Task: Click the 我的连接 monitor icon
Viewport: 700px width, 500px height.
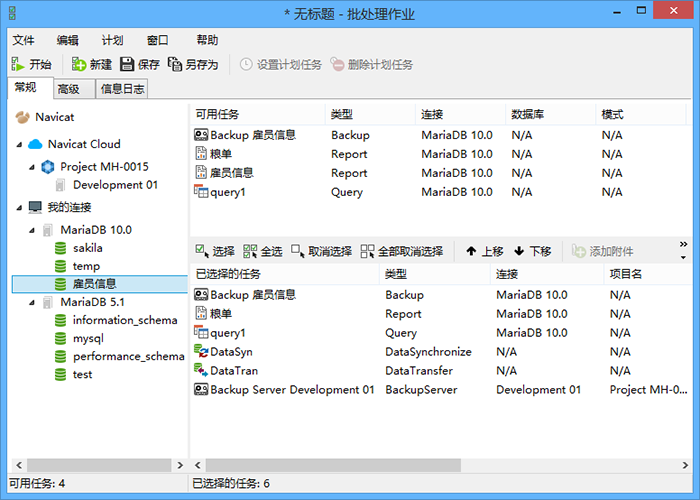Action: click(x=35, y=207)
